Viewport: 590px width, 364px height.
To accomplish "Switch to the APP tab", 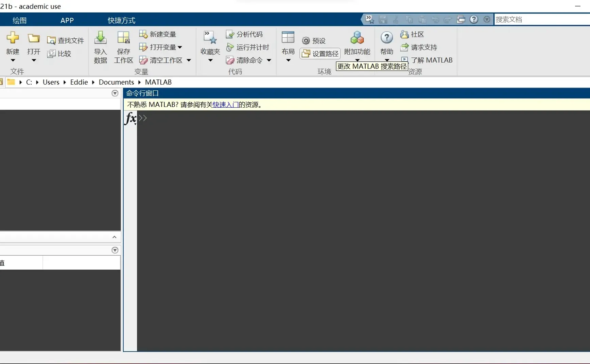I will click(x=67, y=20).
